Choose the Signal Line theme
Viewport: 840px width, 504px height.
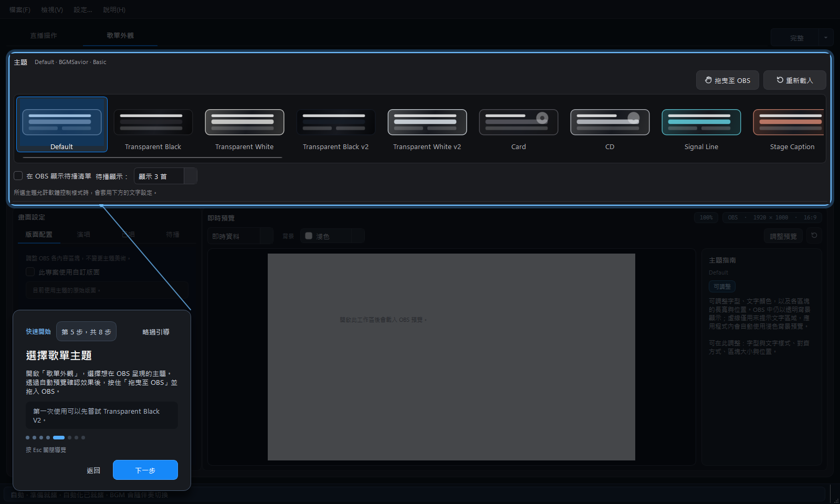coord(701,124)
